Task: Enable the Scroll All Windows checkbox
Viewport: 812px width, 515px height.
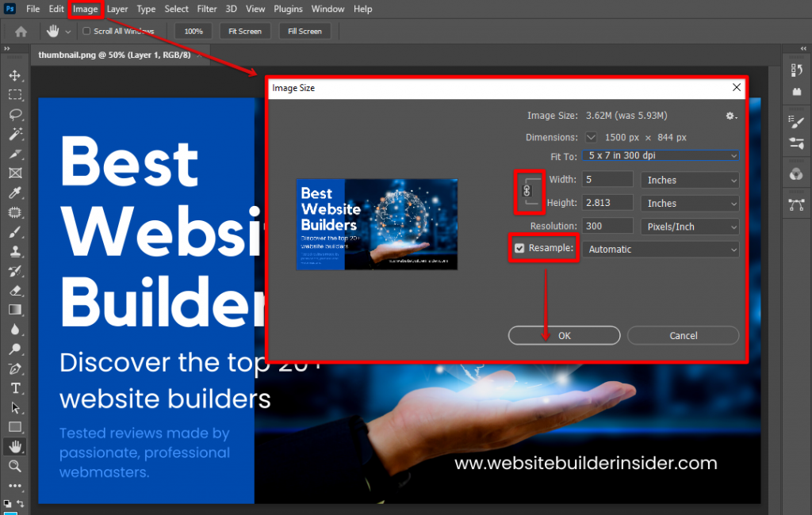Action: pyautogui.click(x=86, y=31)
